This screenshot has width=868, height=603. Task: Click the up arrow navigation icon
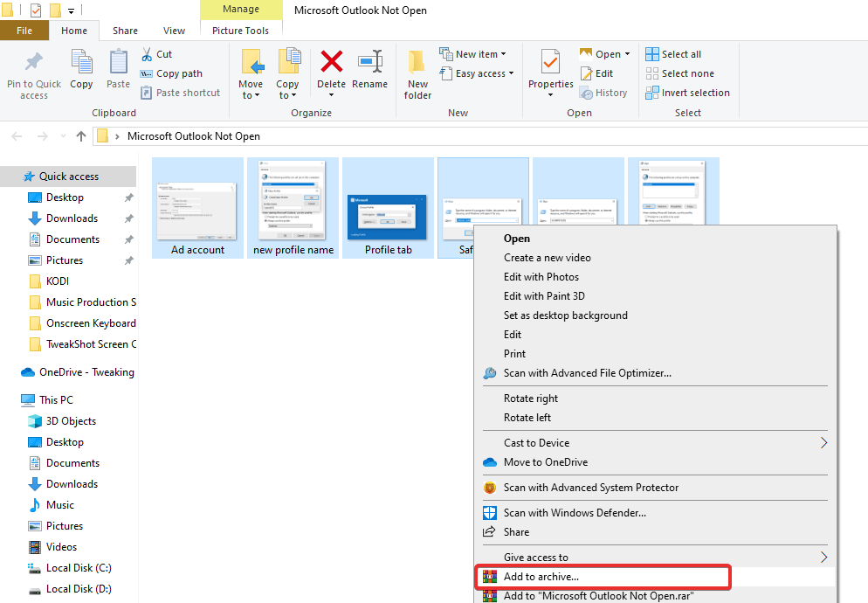click(x=80, y=136)
